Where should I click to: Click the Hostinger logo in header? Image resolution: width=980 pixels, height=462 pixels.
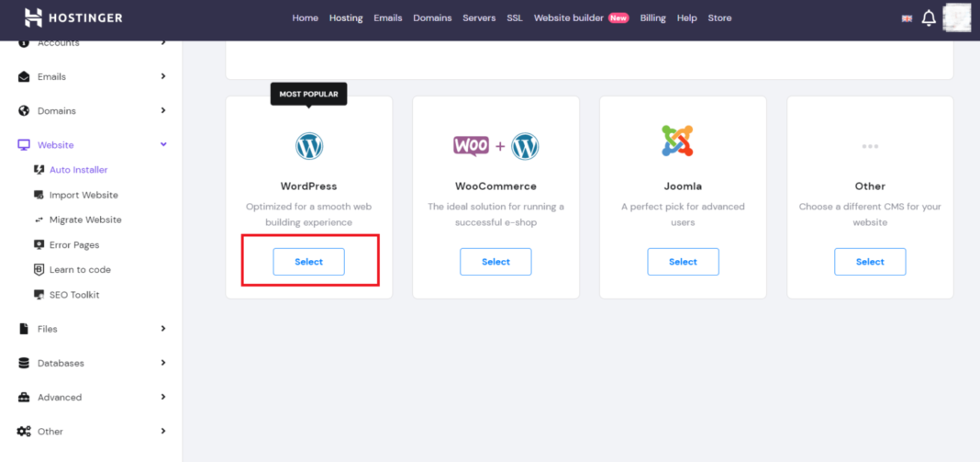tap(72, 17)
